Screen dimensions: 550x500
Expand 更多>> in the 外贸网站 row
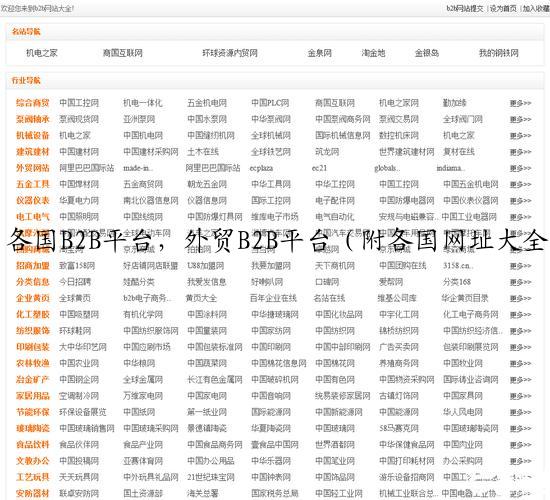click(521, 168)
